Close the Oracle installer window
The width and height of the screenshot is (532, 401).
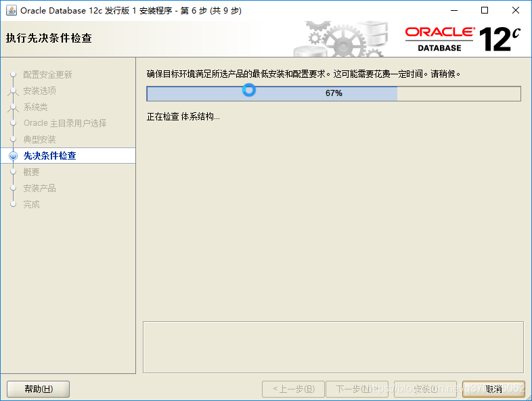516,11
